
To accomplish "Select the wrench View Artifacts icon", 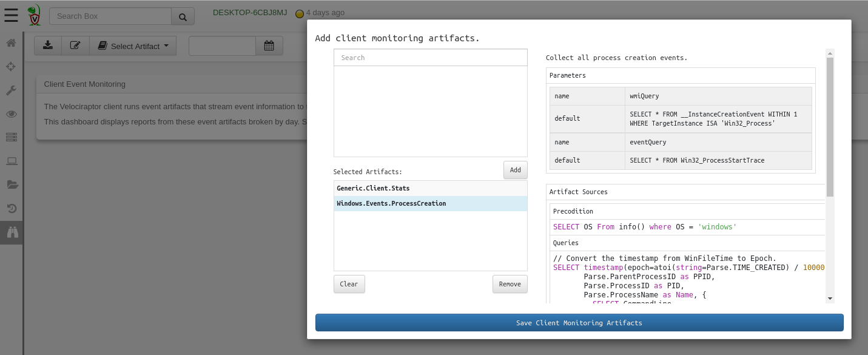I will (11, 90).
